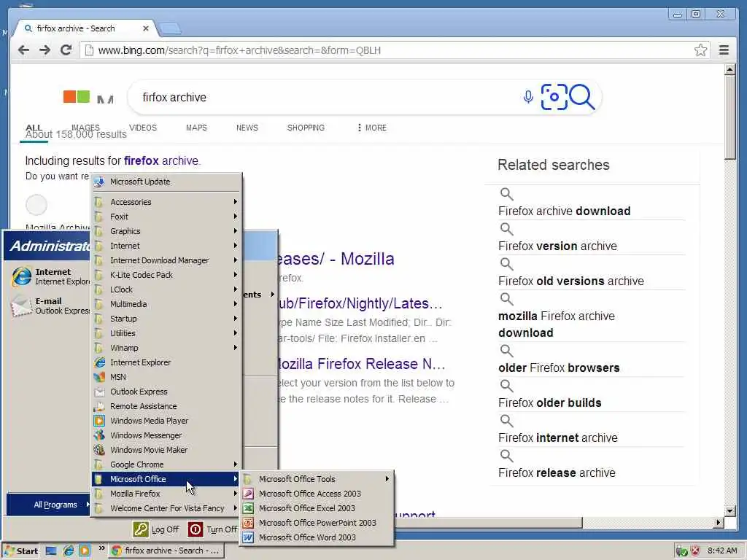The height and width of the screenshot is (560, 747).
Task: Open Windows Media Player from programs list
Action: pos(167,421)
